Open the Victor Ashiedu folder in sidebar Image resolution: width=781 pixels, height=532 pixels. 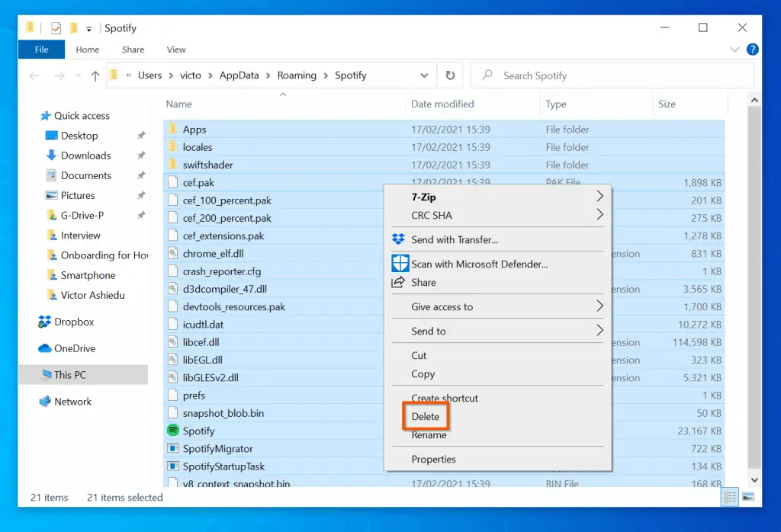92,295
